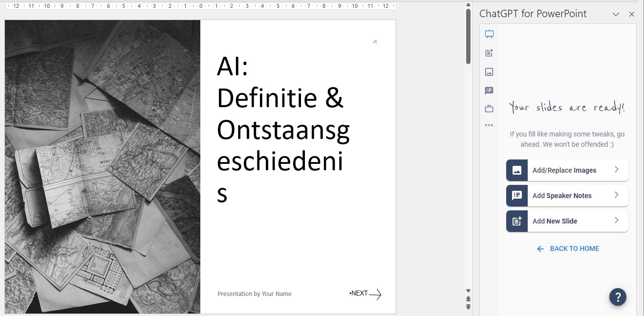
Task: Open Add Speaker Notes option
Action: [x=567, y=196]
